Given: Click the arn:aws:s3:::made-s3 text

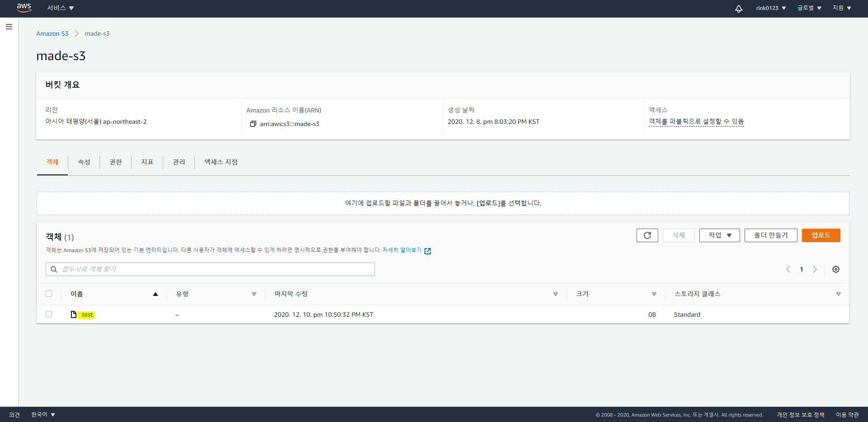Looking at the screenshot, I should (289, 124).
